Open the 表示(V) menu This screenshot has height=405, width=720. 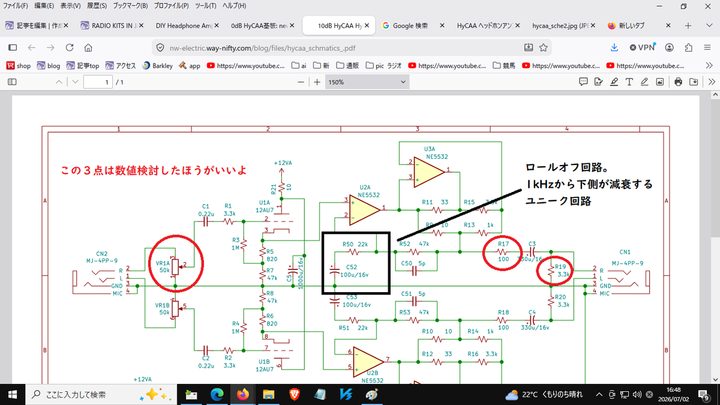tap(70, 6)
